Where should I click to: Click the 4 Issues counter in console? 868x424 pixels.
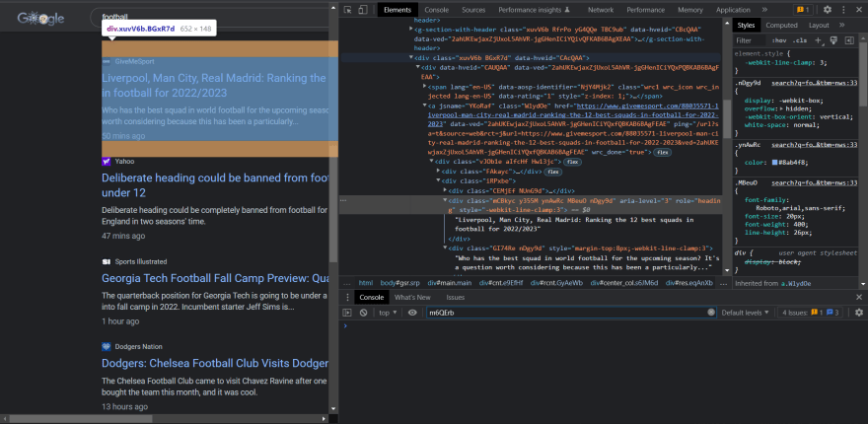(812, 313)
